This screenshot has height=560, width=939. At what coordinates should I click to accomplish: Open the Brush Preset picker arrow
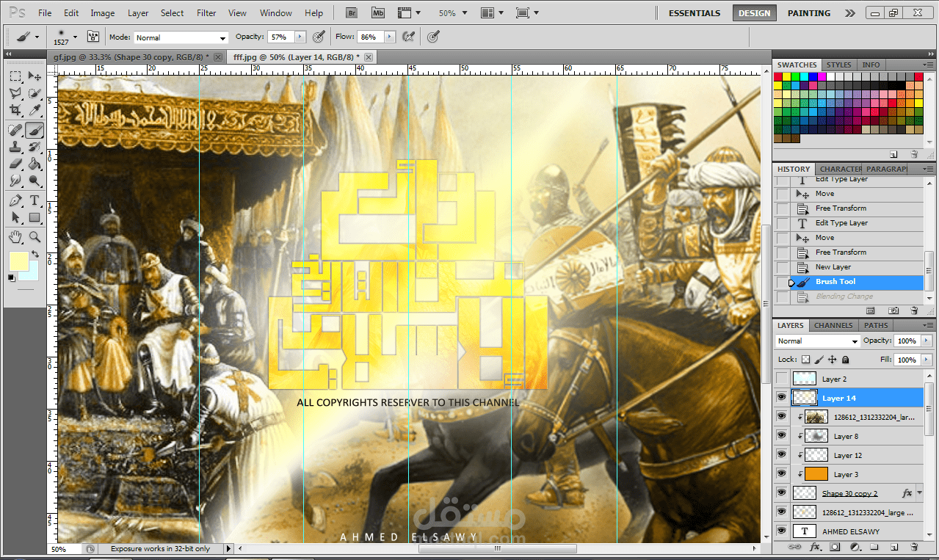point(74,37)
